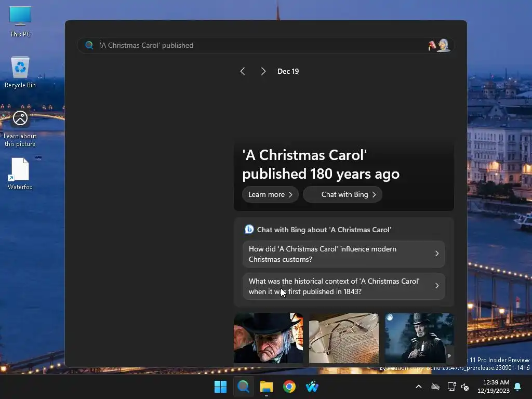
Task: Go to the next day's highlight arrow
Action: [x=263, y=71]
